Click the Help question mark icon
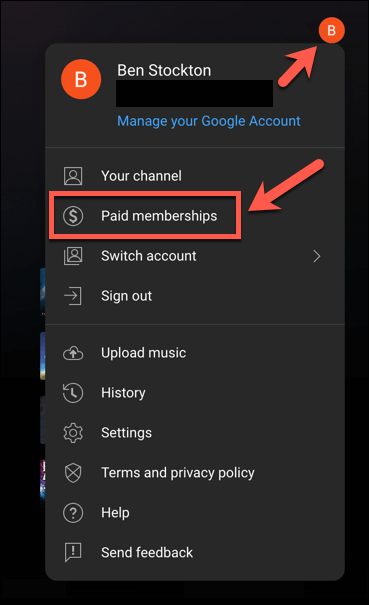Viewport: 369px width, 605px height. [73, 513]
